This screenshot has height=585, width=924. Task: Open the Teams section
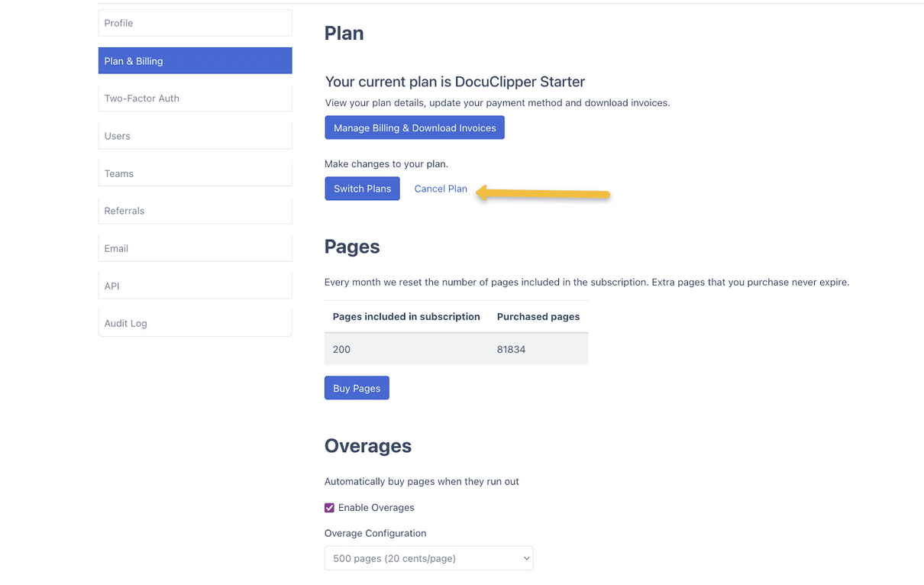pyautogui.click(x=195, y=173)
